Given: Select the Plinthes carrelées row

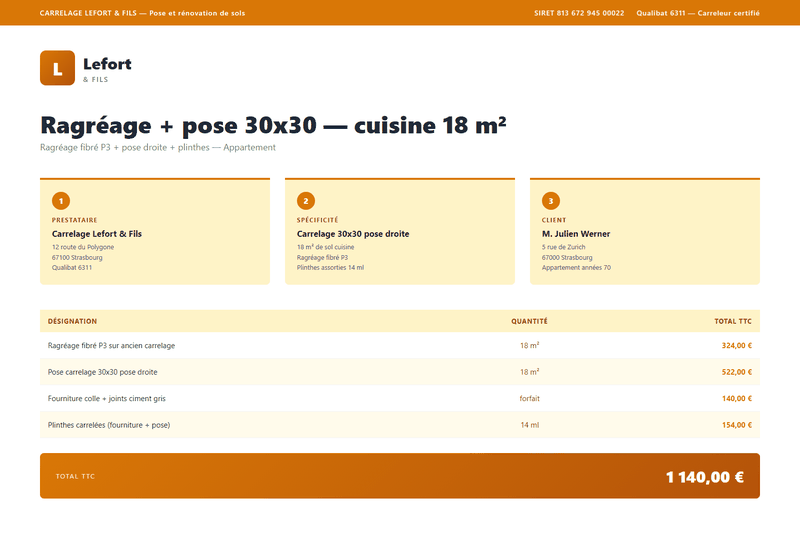Looking at the screenshot, I should tap(399, 425).
